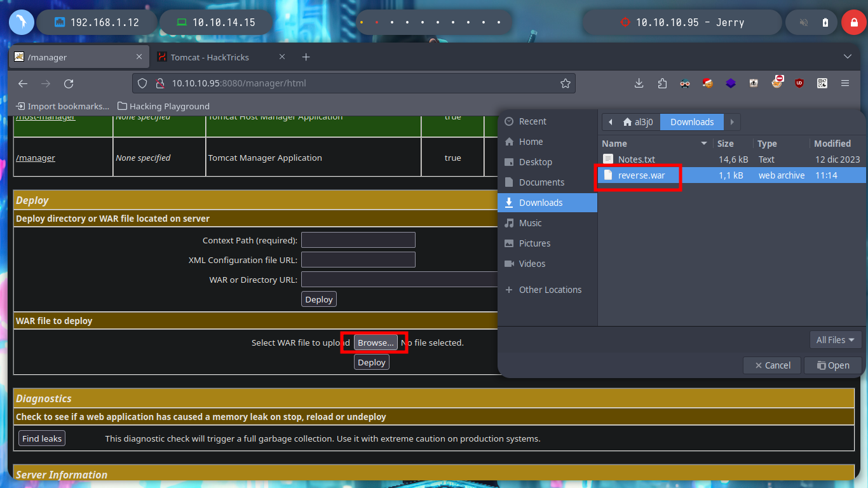Reload the manager page

(x=69, y=83)
